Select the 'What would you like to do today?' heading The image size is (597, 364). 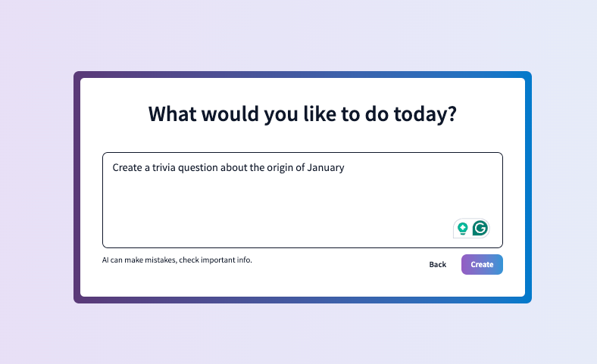click(x=302, y=114)
